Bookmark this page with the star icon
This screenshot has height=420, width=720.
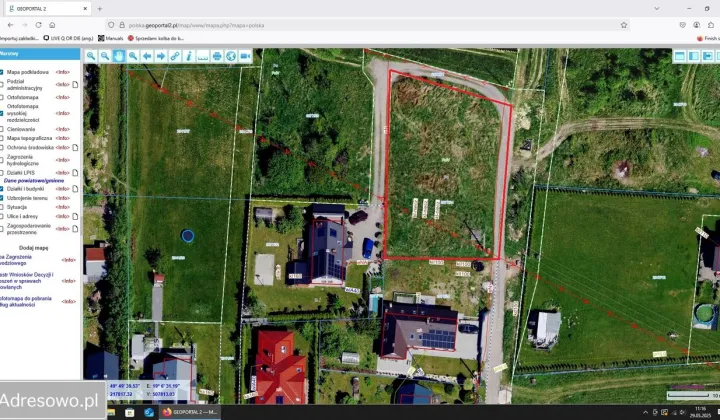tap(624, 25)
